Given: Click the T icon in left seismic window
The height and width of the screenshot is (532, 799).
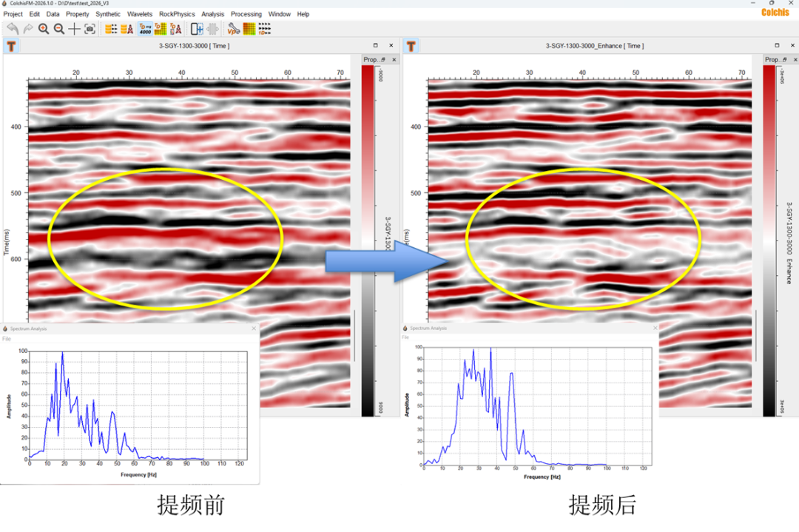Looking at the screenshot, I should click(11, 46).
